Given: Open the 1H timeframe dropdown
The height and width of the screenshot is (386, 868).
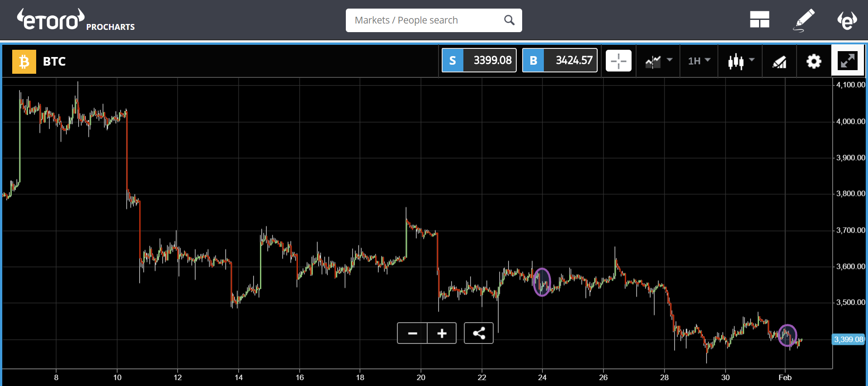Looking at the screenshot, I should 699,61.
